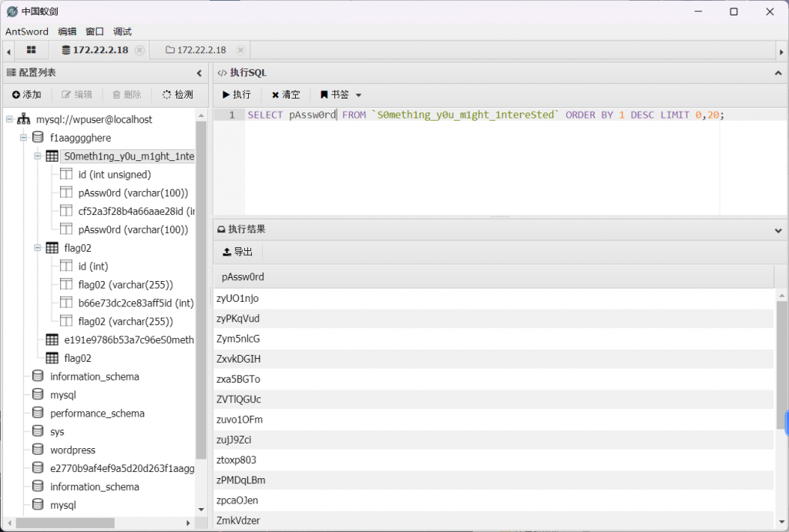The image size is (789, 532).
Task: Select result row ZVTlQGUc
Action: [x=494, y=400]
